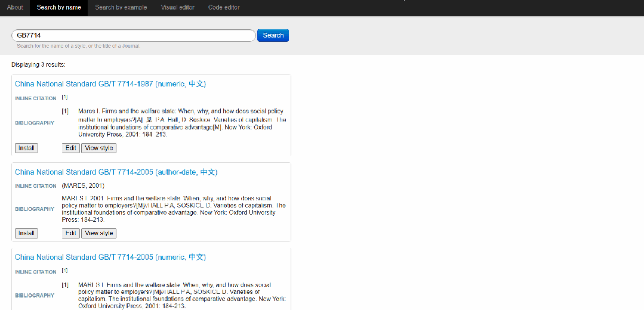
Task: Edit the GB/T 7714-2005 author-date style
Action: (x=70, y=233)
